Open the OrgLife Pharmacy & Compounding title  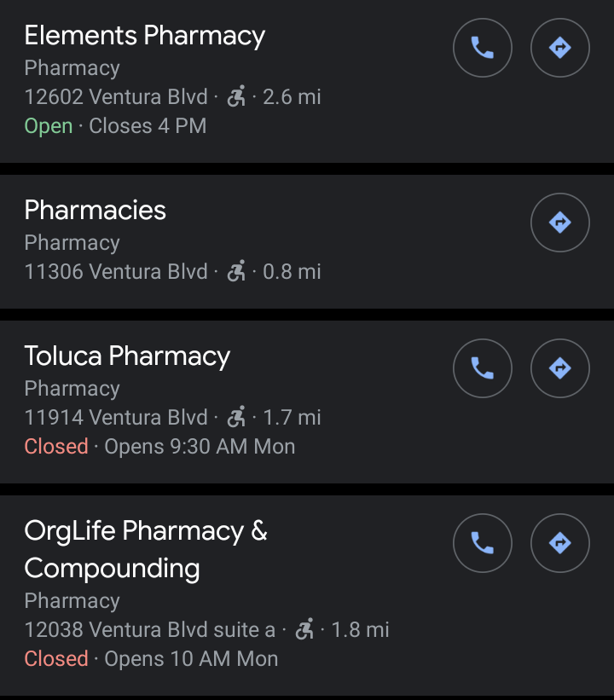coord(145,549)
